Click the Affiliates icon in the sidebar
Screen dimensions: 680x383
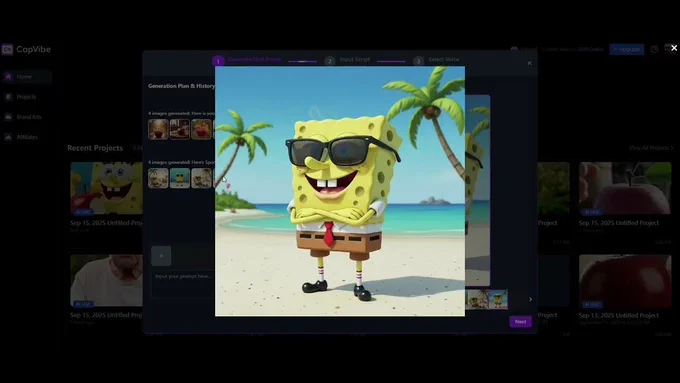coord(8,137)
